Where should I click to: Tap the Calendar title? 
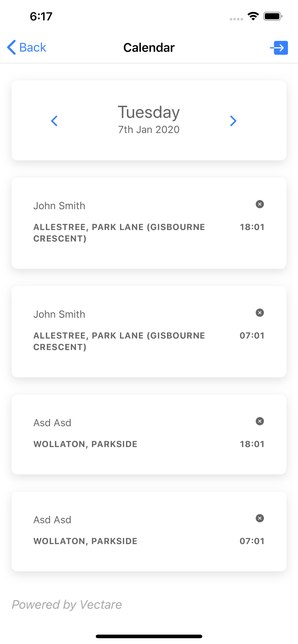click(x=149, y=48)
